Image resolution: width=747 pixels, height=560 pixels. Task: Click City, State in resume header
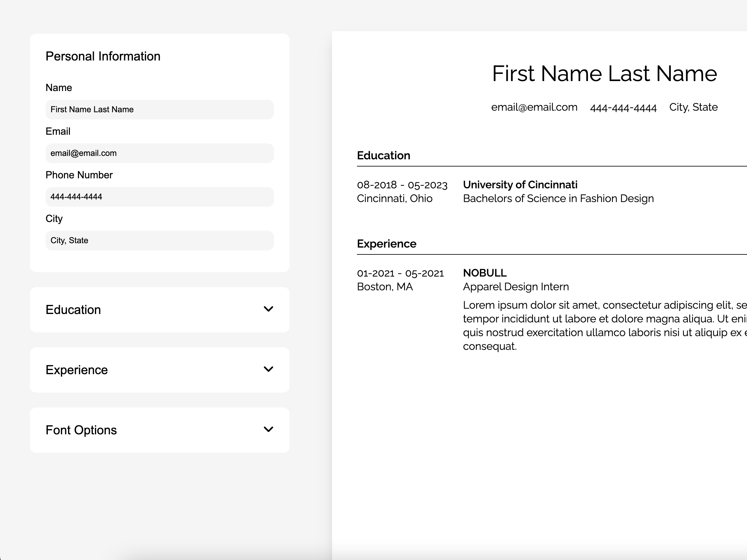click(693, 107)
